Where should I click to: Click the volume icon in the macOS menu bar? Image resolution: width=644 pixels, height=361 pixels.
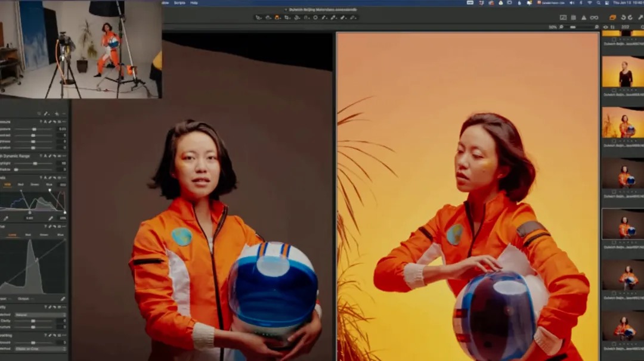coord(572,3)
